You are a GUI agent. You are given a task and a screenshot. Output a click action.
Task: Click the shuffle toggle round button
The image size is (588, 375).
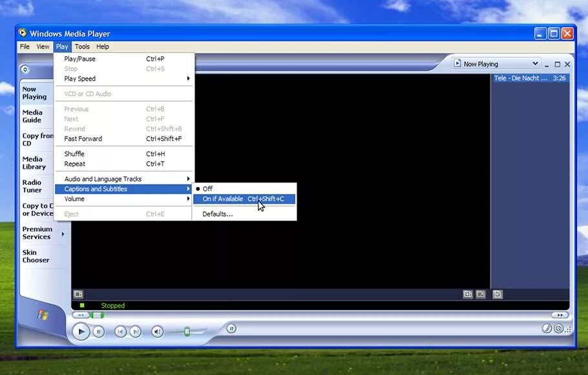click(231, 328)
